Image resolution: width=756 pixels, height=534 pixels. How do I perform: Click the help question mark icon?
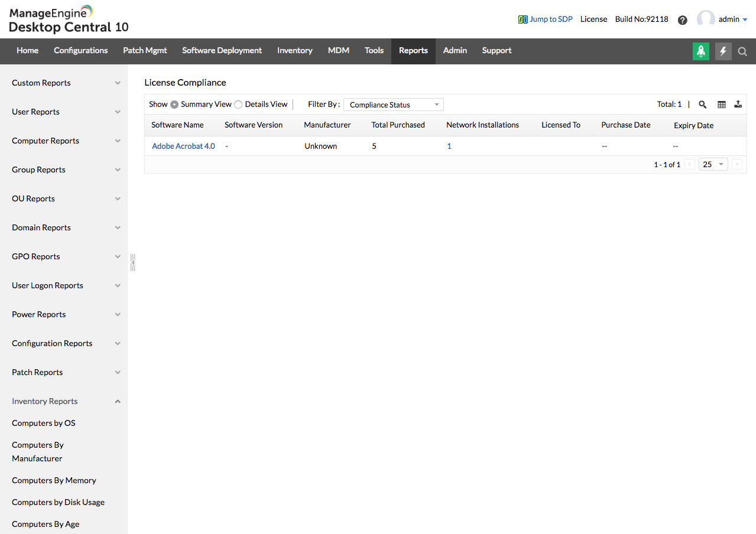tap(683, 19)
